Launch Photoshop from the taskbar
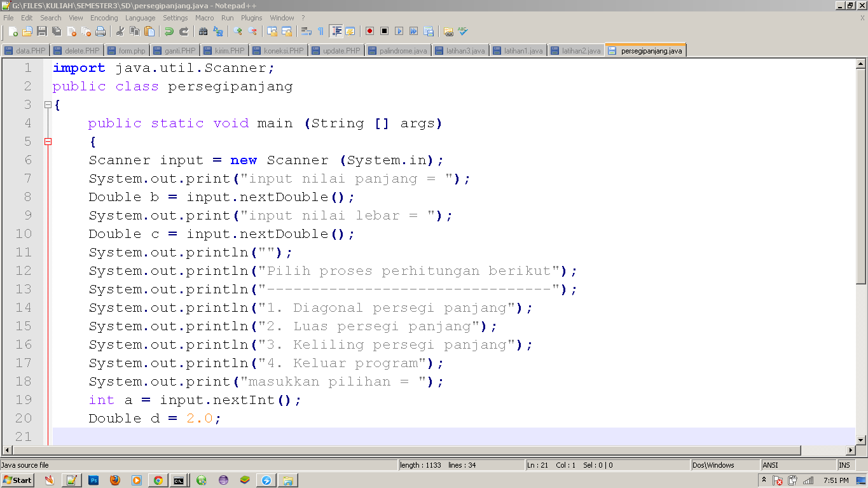Image resolution: width=868 pixels, height=488 pixels. coord(93,480)
